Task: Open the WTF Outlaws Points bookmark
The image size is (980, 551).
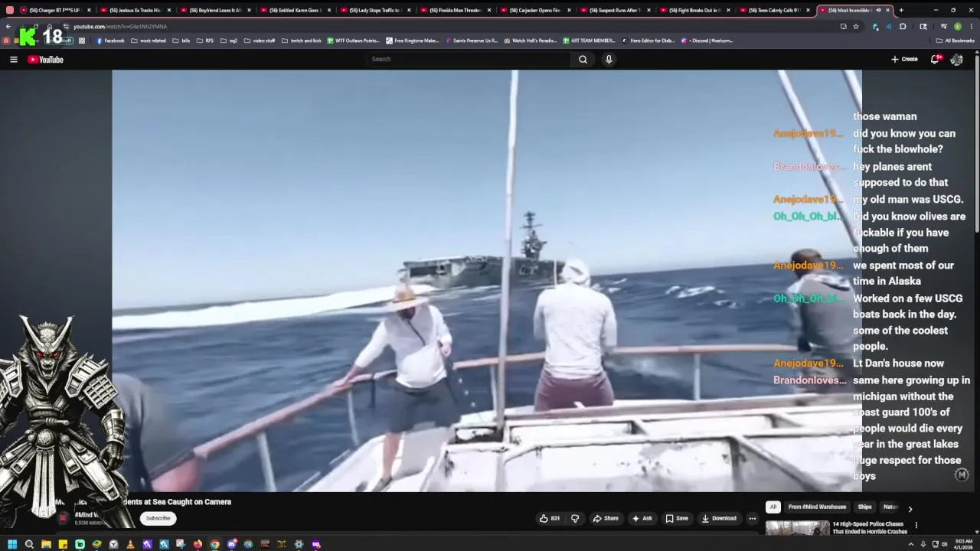Action: pos(353,41)
